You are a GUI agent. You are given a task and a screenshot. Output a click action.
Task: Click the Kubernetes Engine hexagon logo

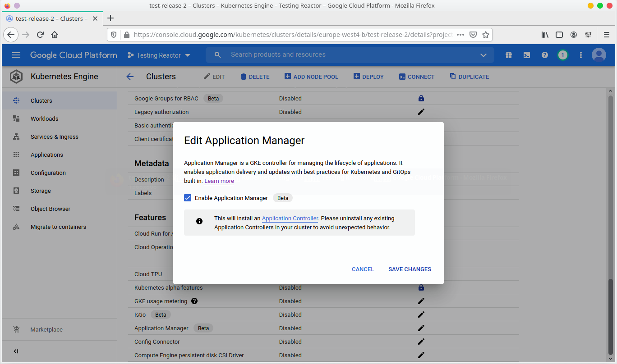[x=16, y=77]
